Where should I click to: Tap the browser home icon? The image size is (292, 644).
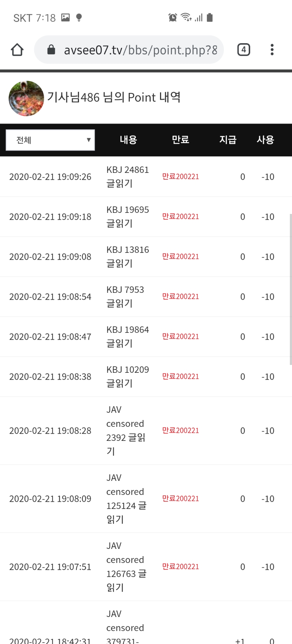[x=17, y=50]
